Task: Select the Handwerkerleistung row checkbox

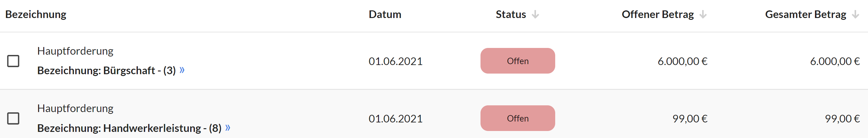Action: pos(13,118)
